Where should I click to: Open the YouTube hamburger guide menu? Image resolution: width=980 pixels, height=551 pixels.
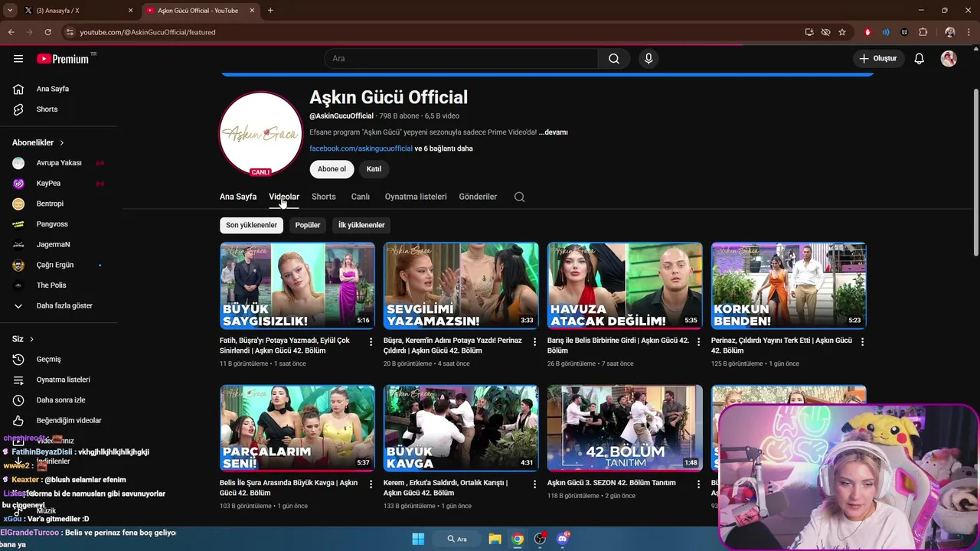click(18, 58)
